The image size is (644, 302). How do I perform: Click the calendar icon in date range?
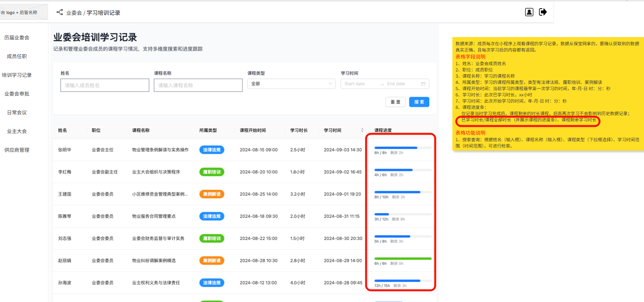pyautogui.click(x=423, y=84)
